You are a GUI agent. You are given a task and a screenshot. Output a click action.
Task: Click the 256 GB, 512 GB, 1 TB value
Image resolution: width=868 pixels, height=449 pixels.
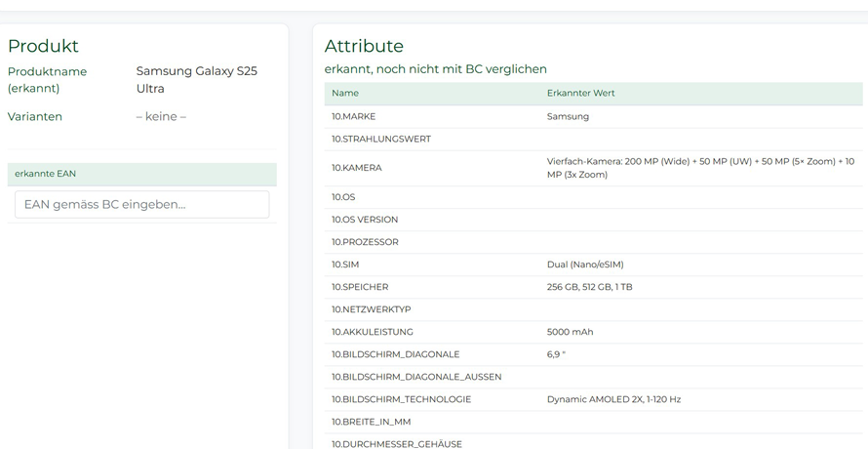pos(589,287)
